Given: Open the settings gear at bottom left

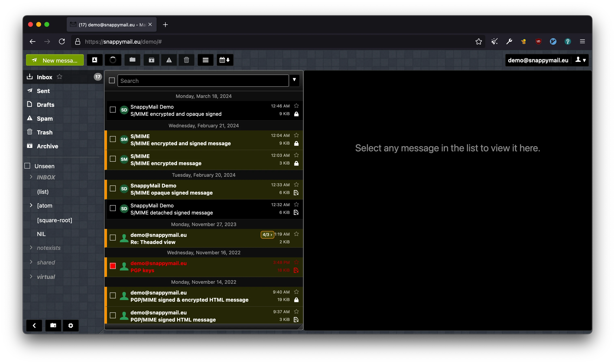Looking at the screenshot, I should [71, 325].
